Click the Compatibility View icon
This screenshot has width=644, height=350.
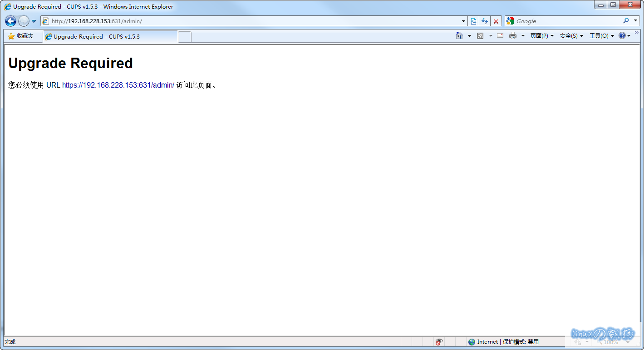pos(473,21)
